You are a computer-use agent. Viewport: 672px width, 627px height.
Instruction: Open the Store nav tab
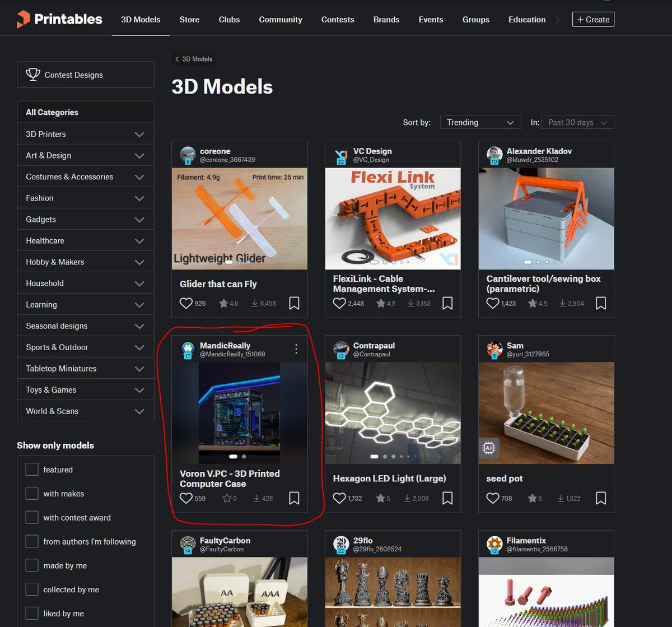(189, 20)
